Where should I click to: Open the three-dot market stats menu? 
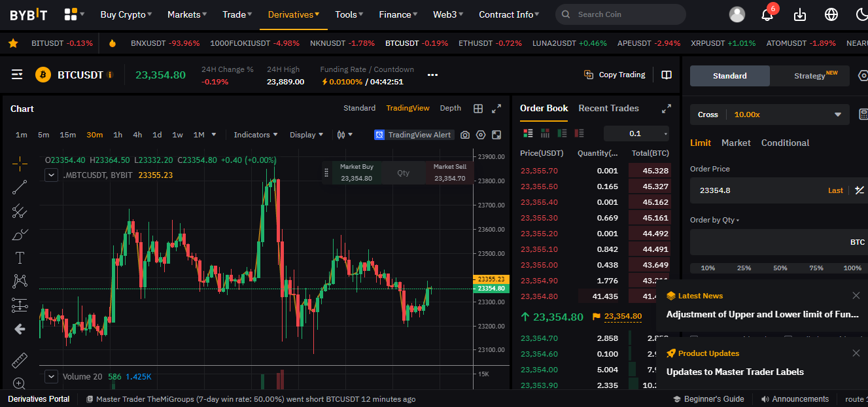pos(432,75)
